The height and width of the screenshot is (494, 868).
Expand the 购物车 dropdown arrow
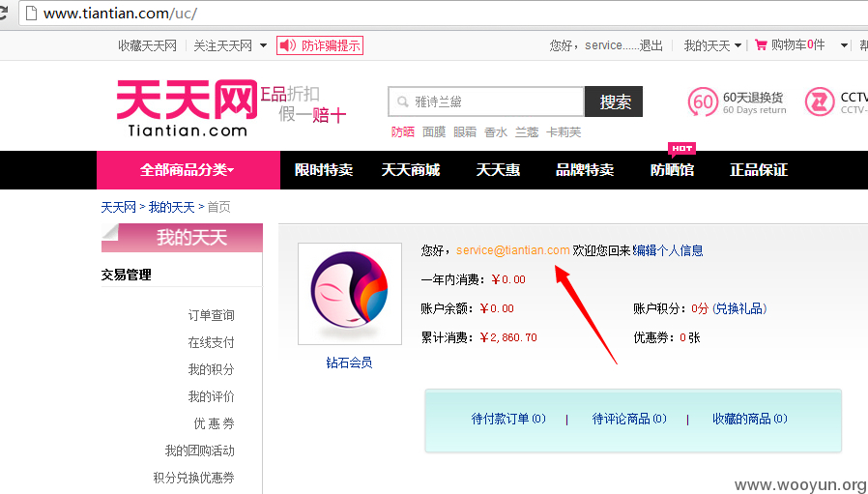[x=844, y=45]
